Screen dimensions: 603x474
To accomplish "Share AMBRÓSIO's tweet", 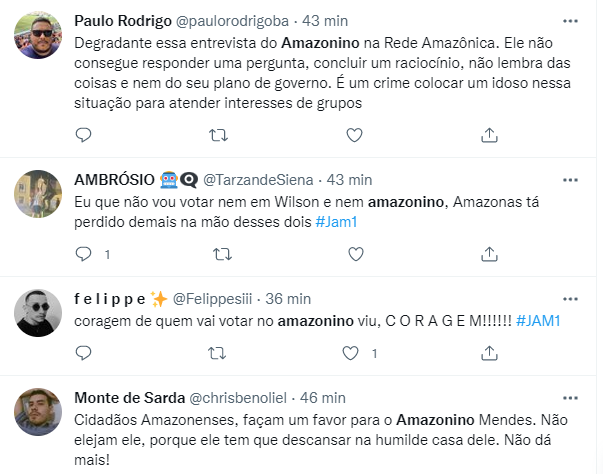I will 489,254.
